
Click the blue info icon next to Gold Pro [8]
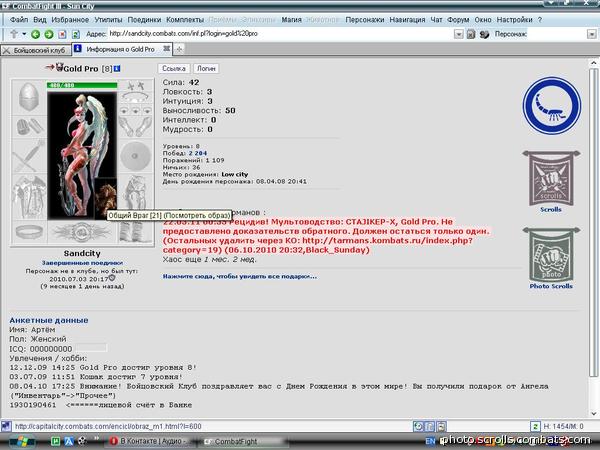coord(117,69)
